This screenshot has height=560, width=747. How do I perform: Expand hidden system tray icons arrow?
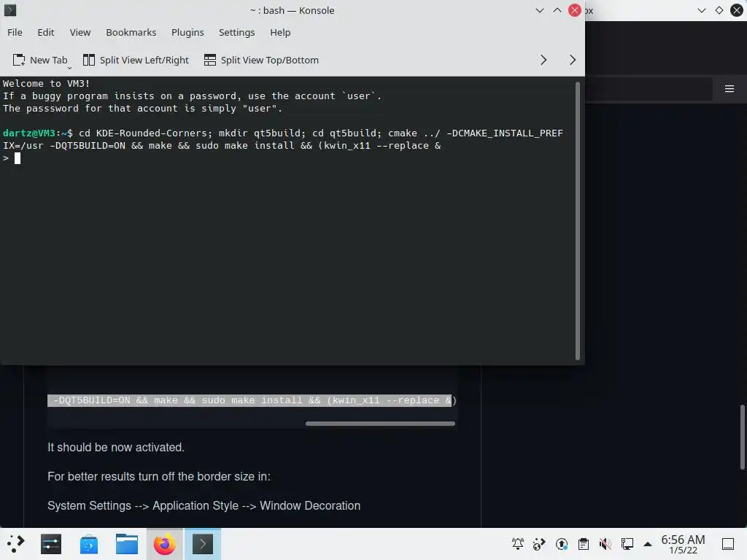[x=648, y=544]
